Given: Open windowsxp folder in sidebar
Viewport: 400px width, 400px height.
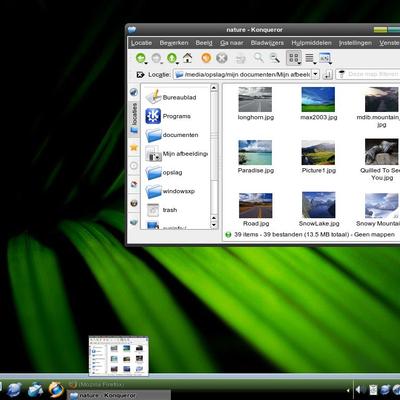Looking at the screenshot, I should tap(170, 191).
